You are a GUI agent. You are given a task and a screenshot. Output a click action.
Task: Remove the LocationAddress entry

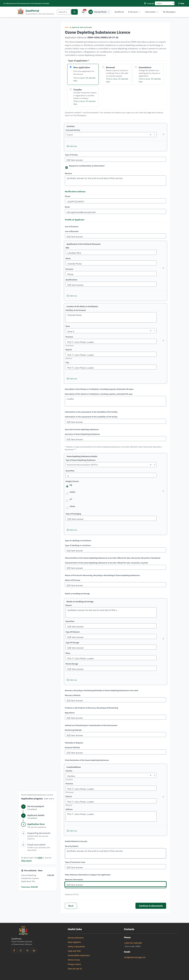click(x=163, y=797)
